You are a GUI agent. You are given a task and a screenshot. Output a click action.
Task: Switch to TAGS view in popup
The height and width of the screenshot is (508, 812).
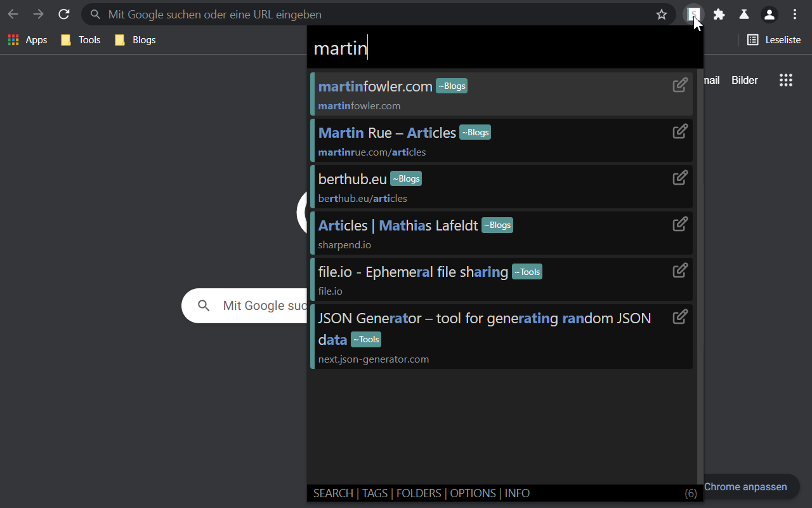tap(375, 493)
